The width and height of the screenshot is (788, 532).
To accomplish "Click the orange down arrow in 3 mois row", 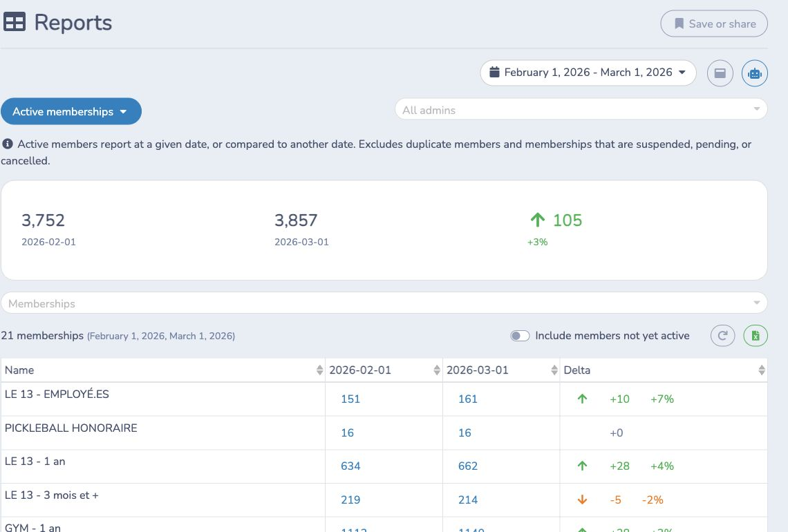I will [x=582, y=500].
